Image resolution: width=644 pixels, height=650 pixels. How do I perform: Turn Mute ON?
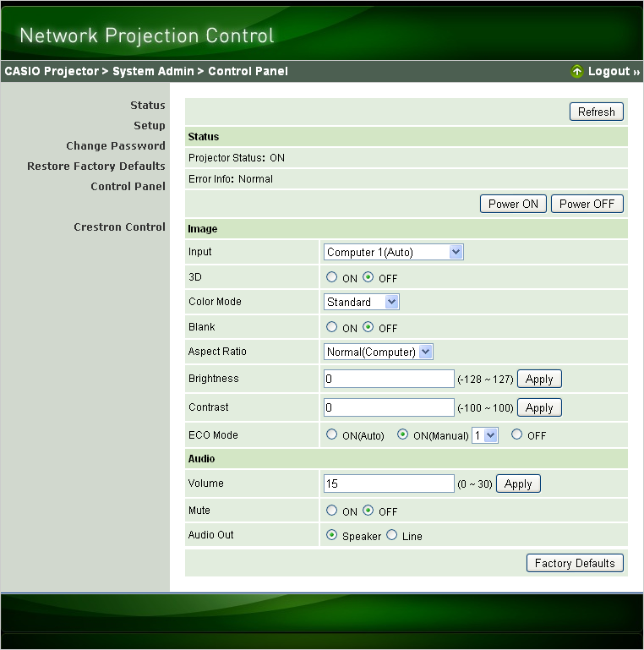[x=331, y=511]
